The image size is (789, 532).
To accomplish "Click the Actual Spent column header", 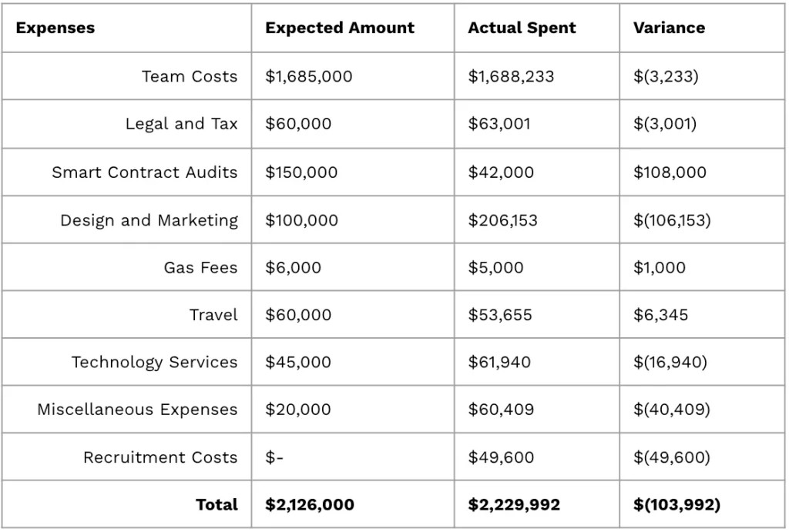I will point(521,28).
